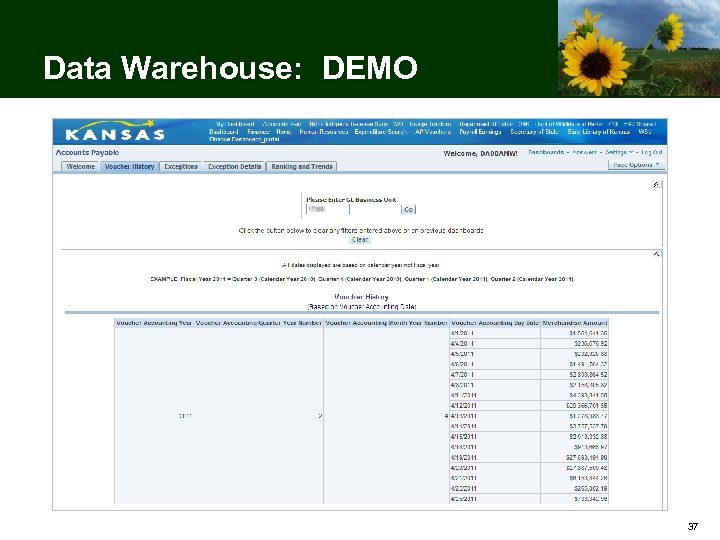Open the Expenditure Search link

[381, 132]
